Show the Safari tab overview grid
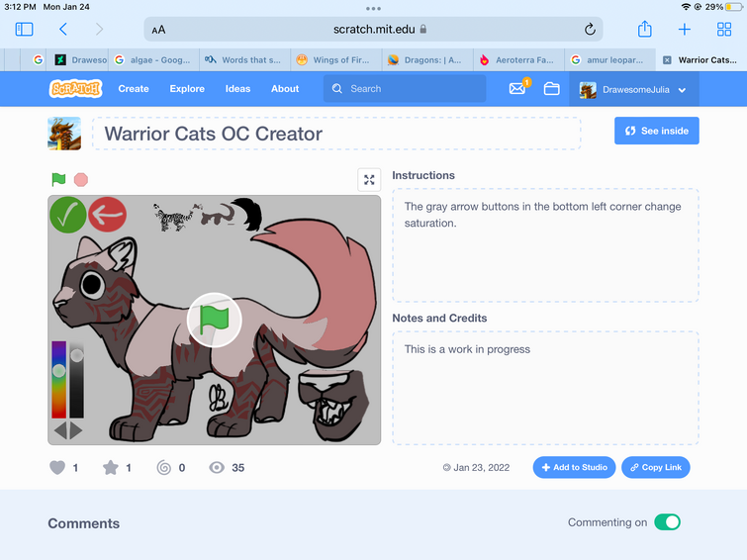Screen dimensions: 747x560 tap(724, 29)
